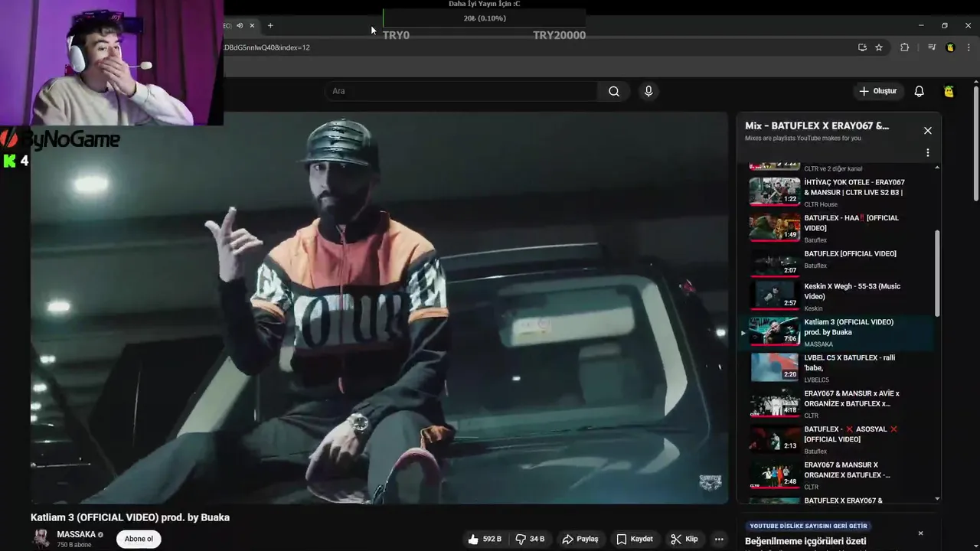Click the install app icon in address bar
Screen dimensions: 980x551
click(862, 47)
